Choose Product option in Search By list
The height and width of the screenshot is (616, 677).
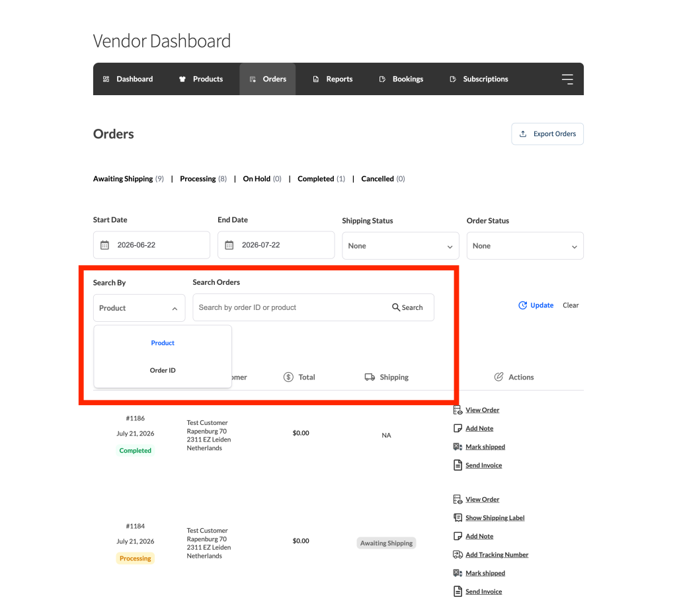(x=163, y=343)
